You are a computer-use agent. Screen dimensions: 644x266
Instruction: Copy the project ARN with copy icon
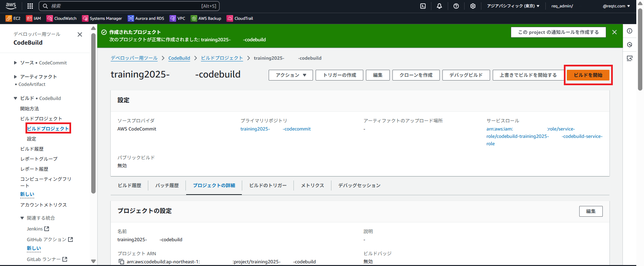click(x=121, y=262)
